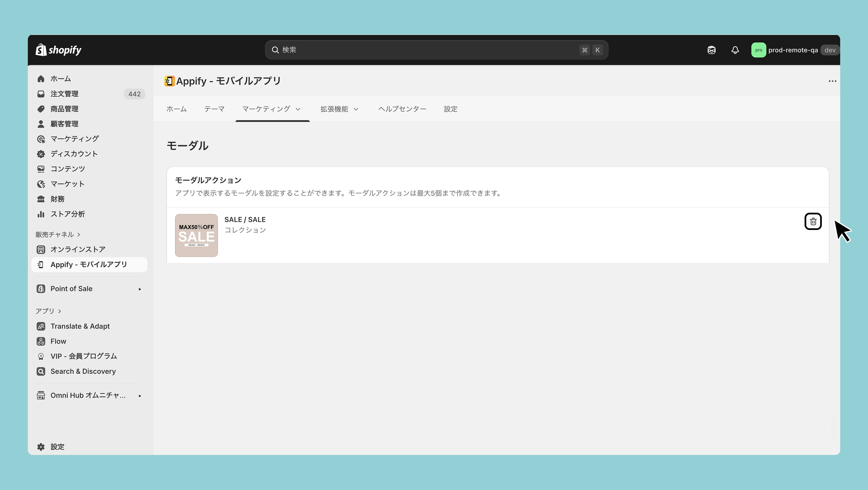Screen dimensions: 868x490
Task: Open the prod-remote-qa store account menu
Action: pyautogui.click(x=793, y=50)
